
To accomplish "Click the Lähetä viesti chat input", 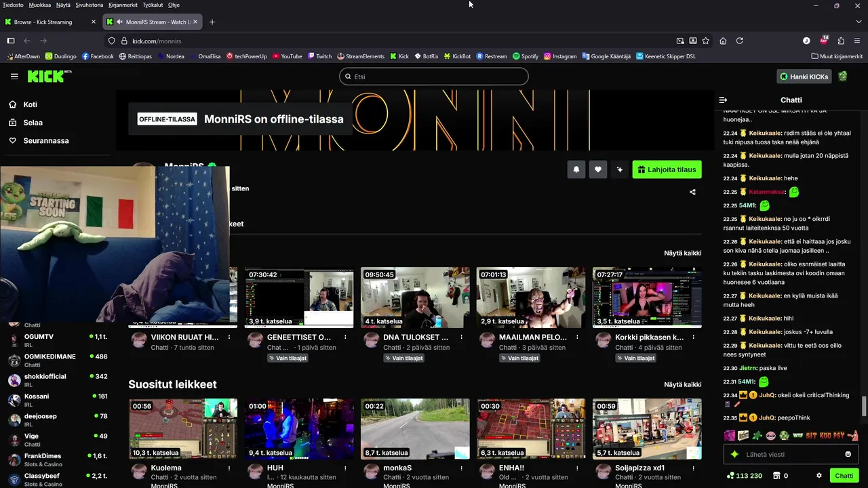I will [791, 454].
